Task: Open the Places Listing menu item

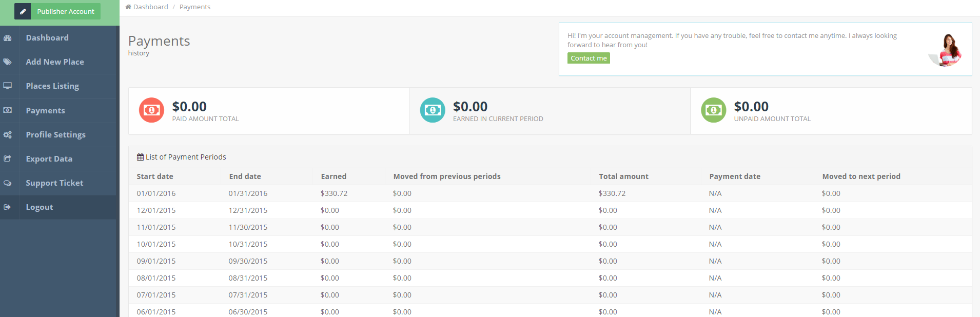Action: pyautogui.click(x=52, y=86)
